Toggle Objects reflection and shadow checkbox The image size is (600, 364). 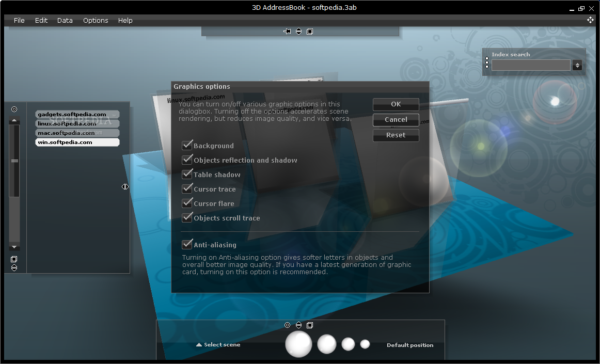click(x=187, y=160)
